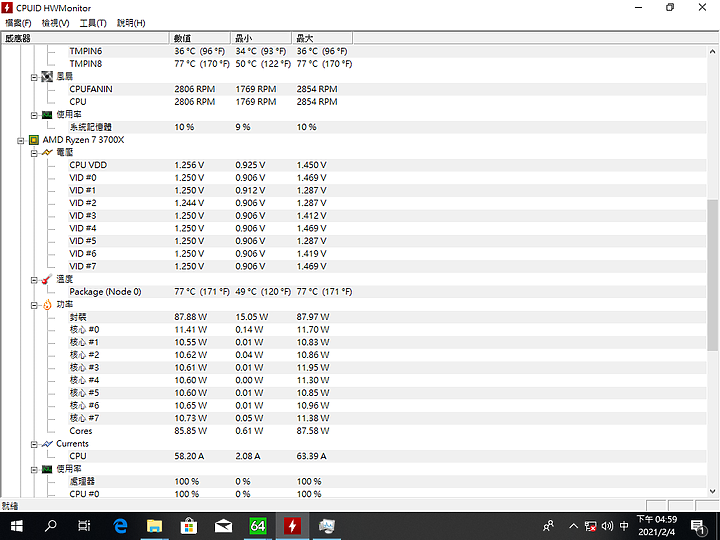Click the 數值 column header
This screenshot has height=540, width=720.
coord(200,38)
